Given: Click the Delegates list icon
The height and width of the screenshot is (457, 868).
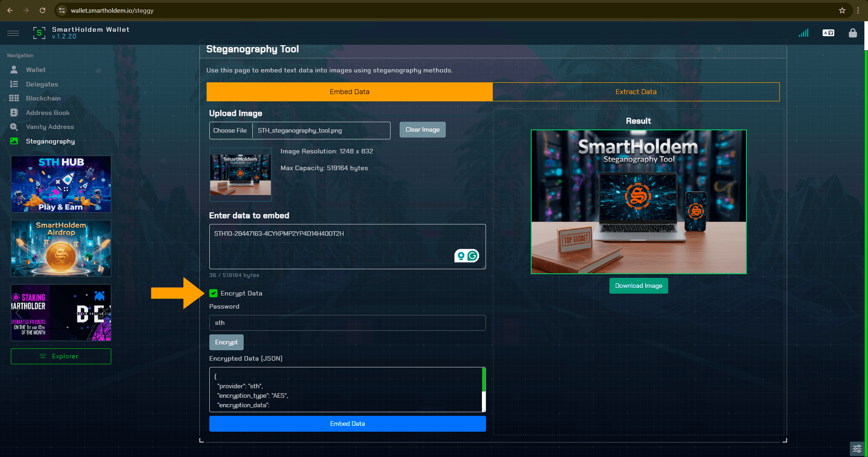Looking at the screenshot, I should pyautogui.click(x=14, y=84).
